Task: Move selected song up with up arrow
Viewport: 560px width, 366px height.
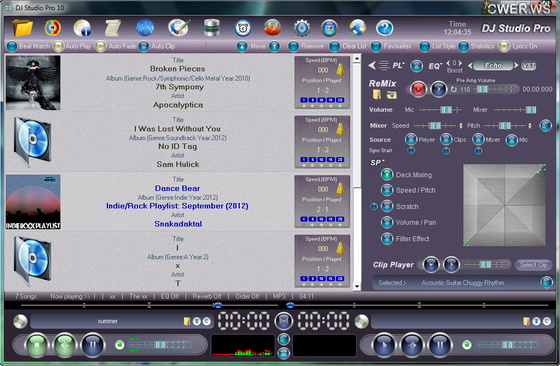Action: (x=274, y=46)
